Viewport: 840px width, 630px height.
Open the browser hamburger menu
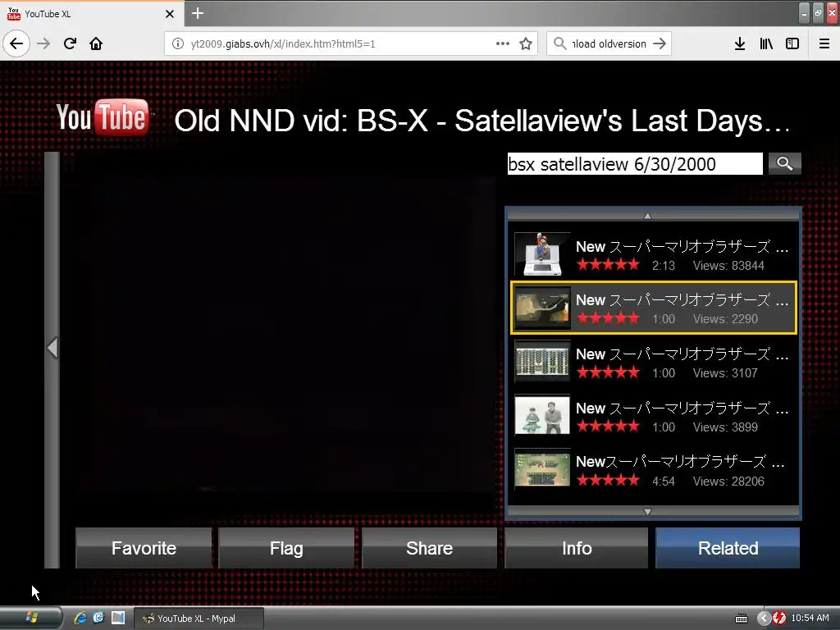(x=824, y=43)
